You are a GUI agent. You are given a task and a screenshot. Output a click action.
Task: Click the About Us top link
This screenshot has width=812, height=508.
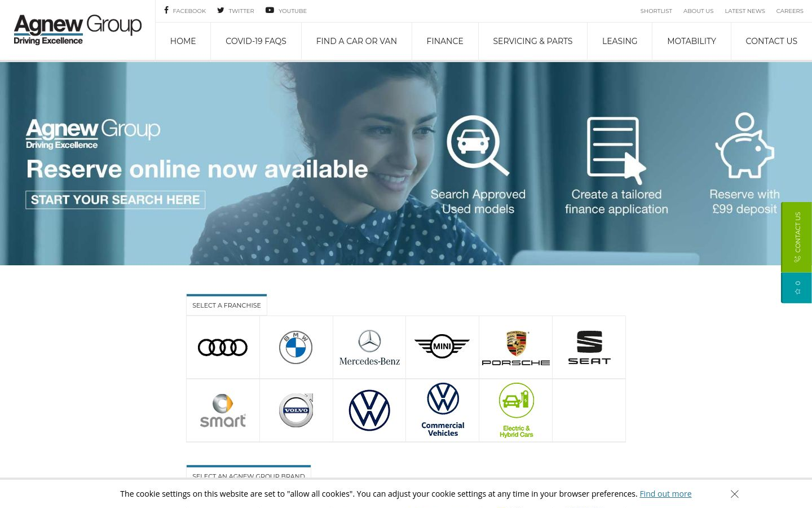pyautogui.click(x=698, y=11)
